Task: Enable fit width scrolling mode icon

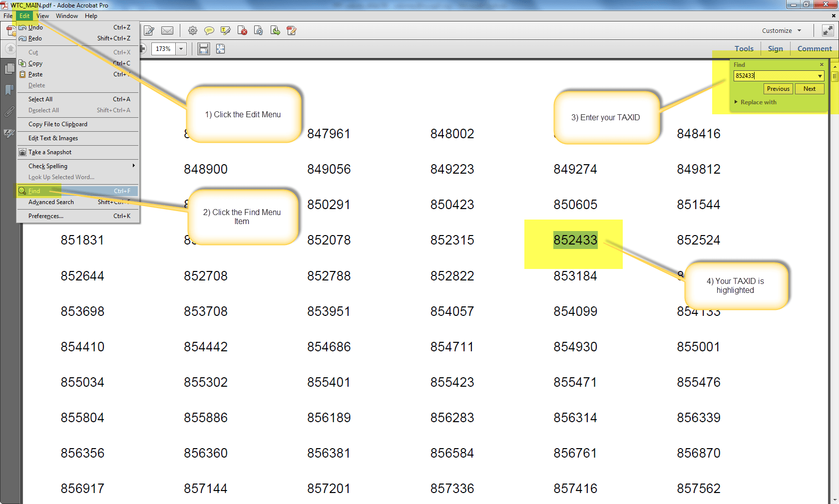Action: click(204, 49)
